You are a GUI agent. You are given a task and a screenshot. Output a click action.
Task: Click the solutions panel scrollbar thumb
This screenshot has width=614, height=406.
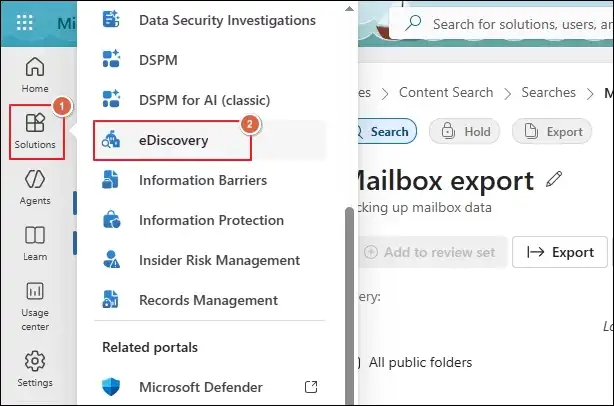point(349,305)
